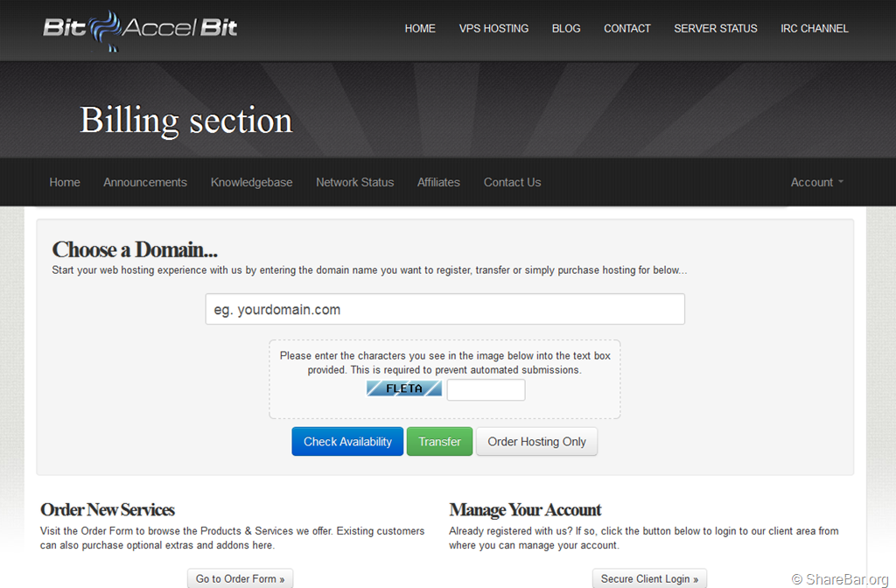The height and width of the screenshot is (588, 896).
Task: View the SERVER STATUS page
Action: [715, 28]
